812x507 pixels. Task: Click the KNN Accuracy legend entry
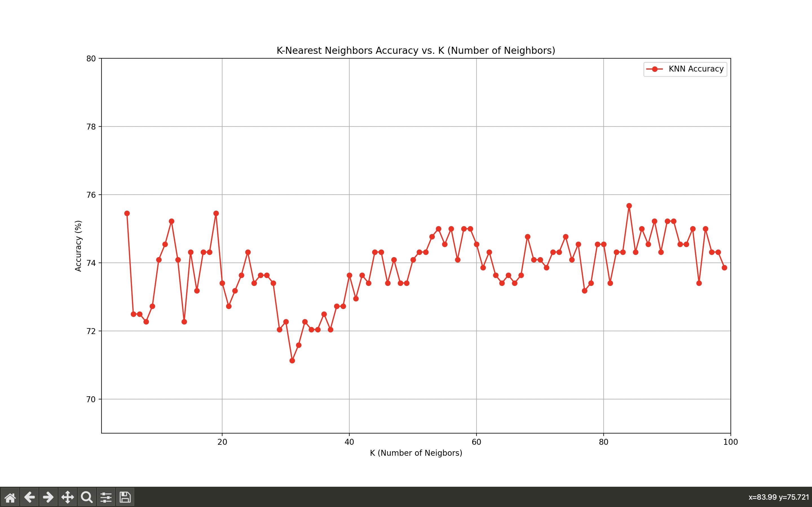pyautogui.click(x=696, y=69)
